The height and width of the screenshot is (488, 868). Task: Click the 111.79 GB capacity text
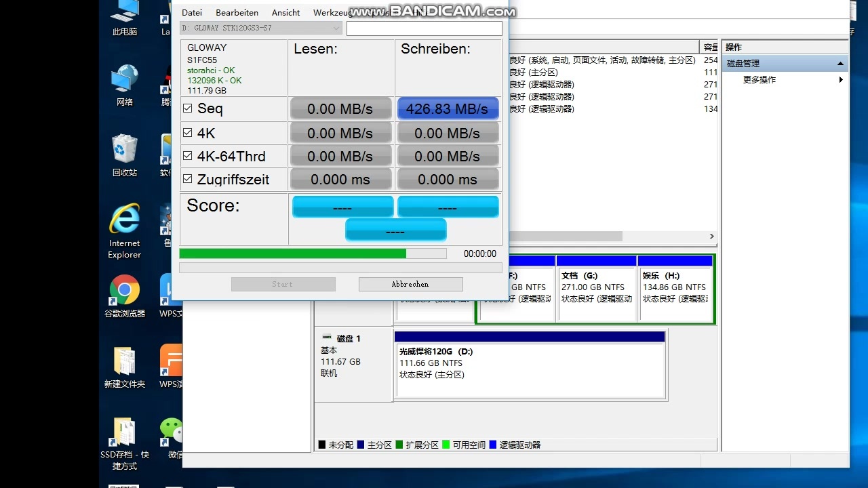(x=207, y=91)
